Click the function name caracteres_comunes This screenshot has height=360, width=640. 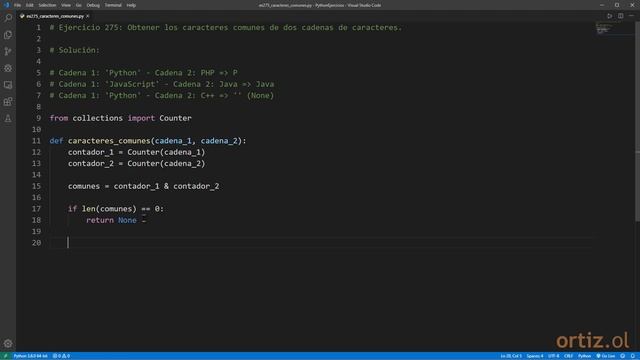coord(109,141)
